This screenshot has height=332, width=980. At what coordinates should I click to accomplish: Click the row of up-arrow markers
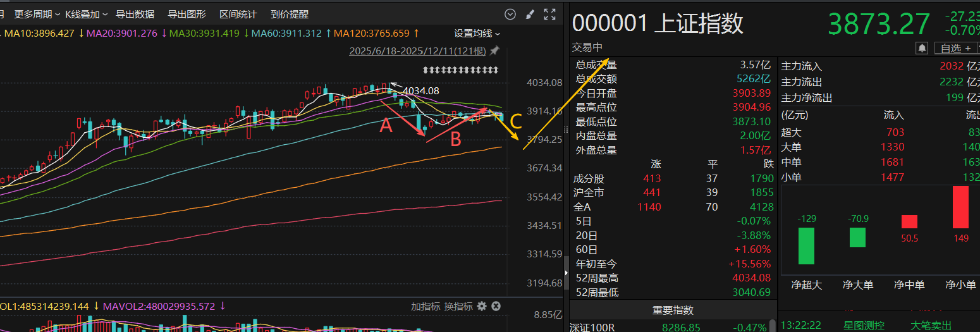[460, 69]
